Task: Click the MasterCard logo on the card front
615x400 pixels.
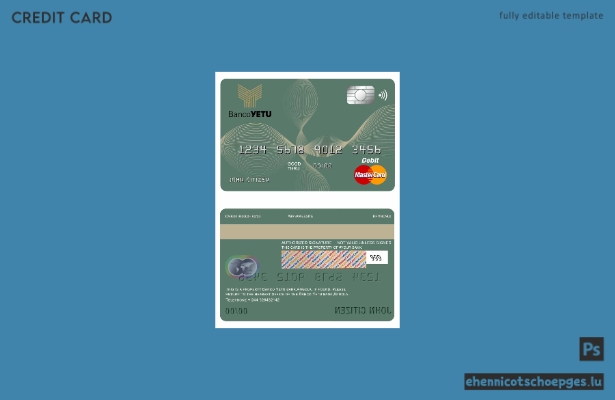Action: point(370,175)
